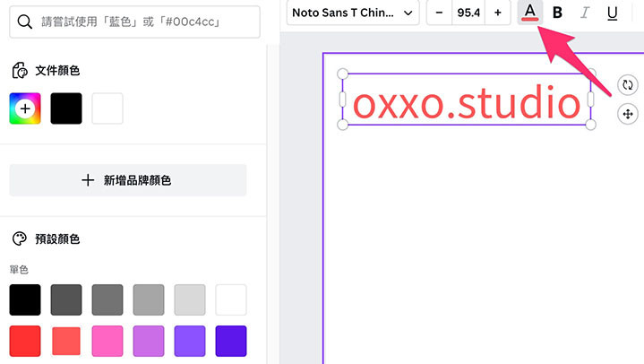644x364 pixels.
Task: Add a new color with rainbow plus swatch
Action: pos(25,108)
